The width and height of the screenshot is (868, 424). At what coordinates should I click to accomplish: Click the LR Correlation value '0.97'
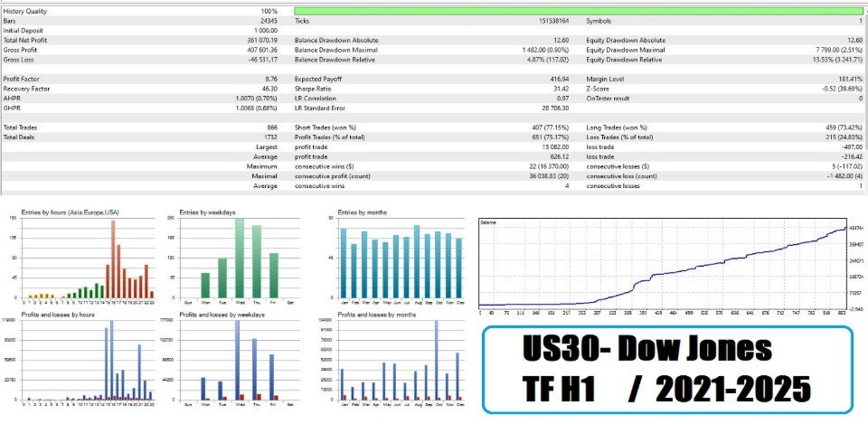coord(563,99)
